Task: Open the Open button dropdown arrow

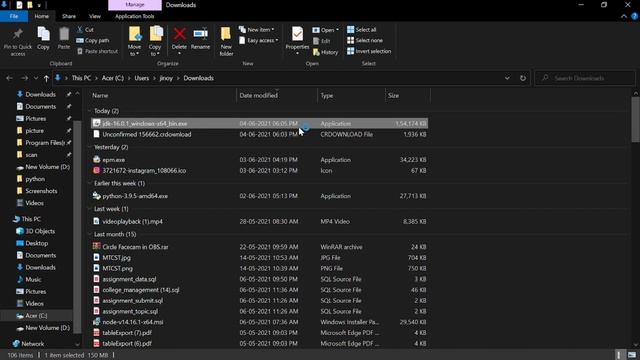Action: [x=337, y=30]
